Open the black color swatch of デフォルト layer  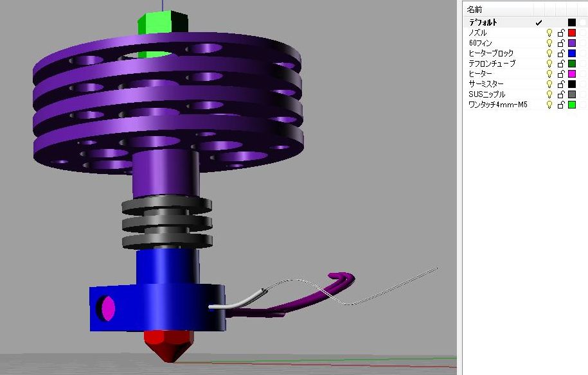(571, 22)
